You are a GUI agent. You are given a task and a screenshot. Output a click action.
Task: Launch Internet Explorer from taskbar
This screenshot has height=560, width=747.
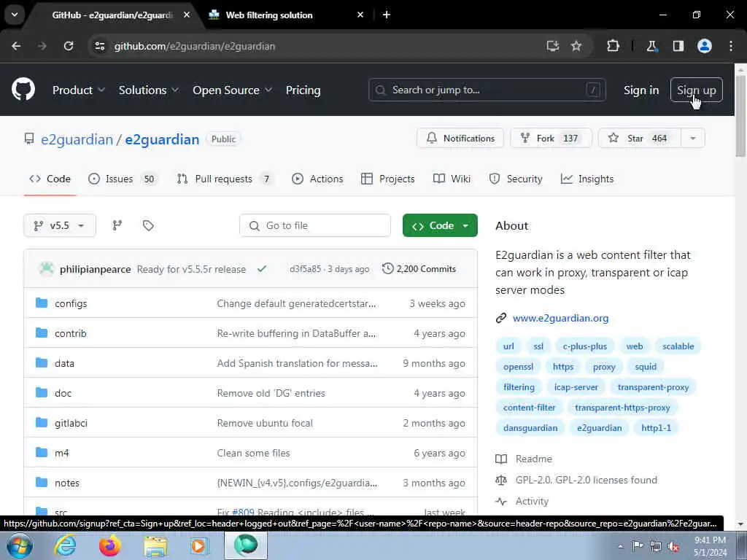(x=65, y=545)
